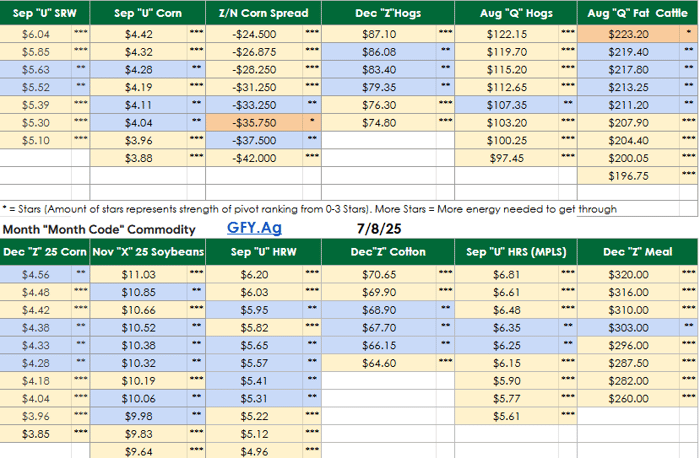
Task: Click $4.56 in the Dec 25 Corn column
Action: coord(37,274)
